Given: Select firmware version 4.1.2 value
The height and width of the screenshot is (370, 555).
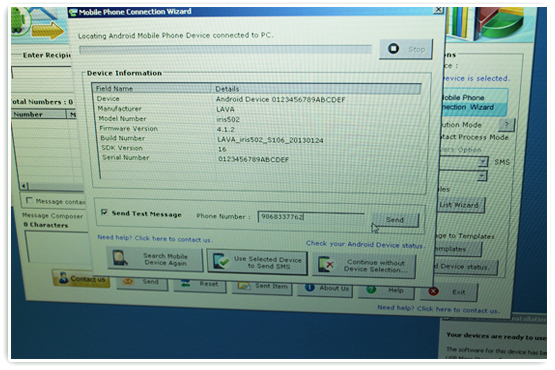Looking at the screenshot, I should pos(225,129).
